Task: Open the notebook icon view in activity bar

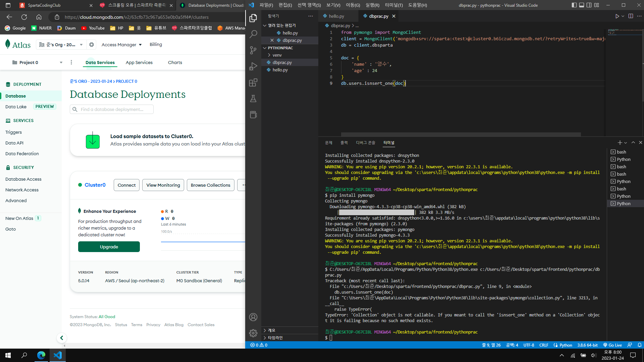Action: click(x=253, y=115)
